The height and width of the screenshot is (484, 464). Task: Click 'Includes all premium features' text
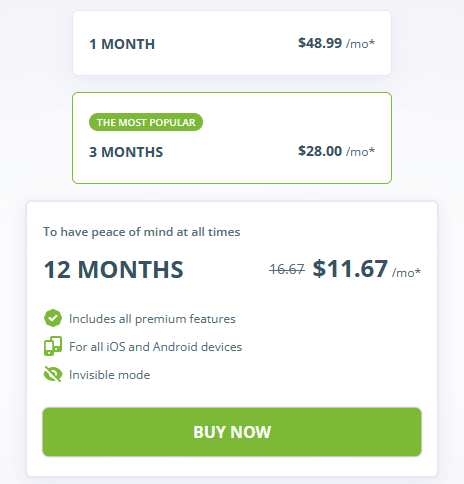(152, 319)
